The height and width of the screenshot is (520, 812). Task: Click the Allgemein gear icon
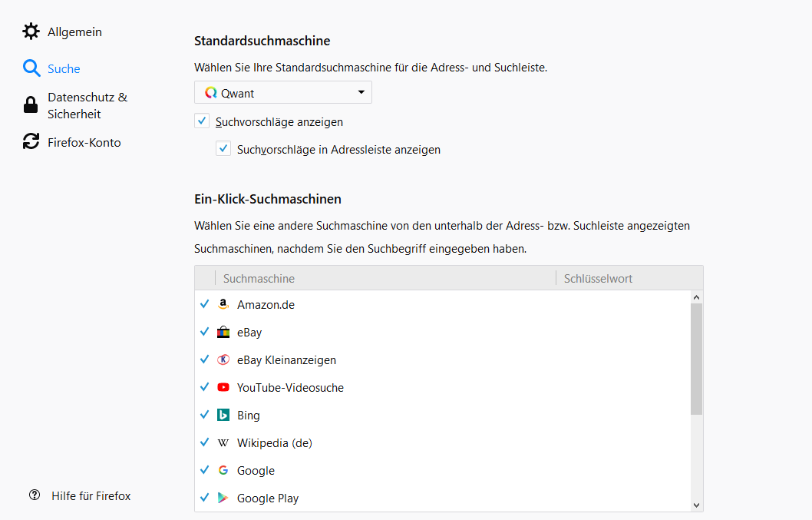click(31, 31)
